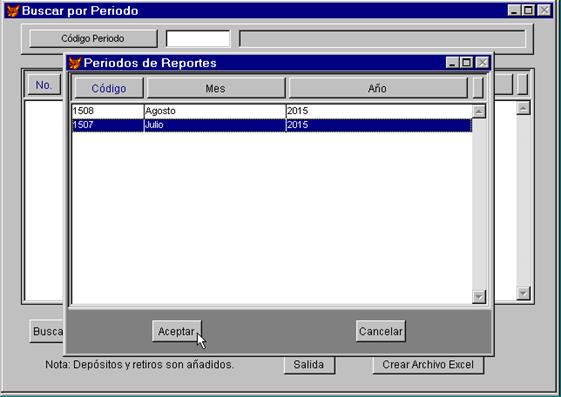
Task: Select the Agosto month cell
Action: tap(215, 111)
